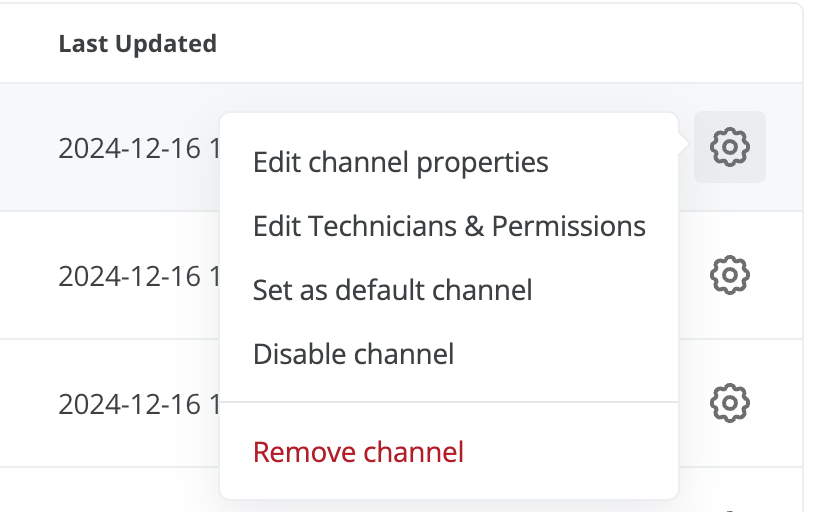The image size is (830, 512).
Task: Open settings gear for the third channel row
Action: (729, 403)
